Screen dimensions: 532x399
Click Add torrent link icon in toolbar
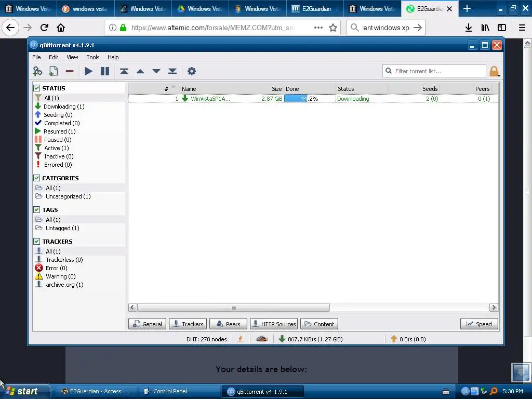point(37,71)
